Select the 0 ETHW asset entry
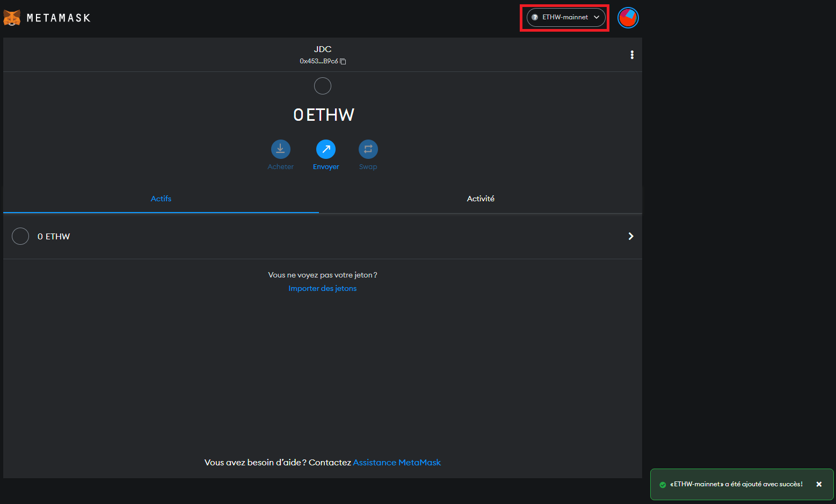 (x=54, y=237)
